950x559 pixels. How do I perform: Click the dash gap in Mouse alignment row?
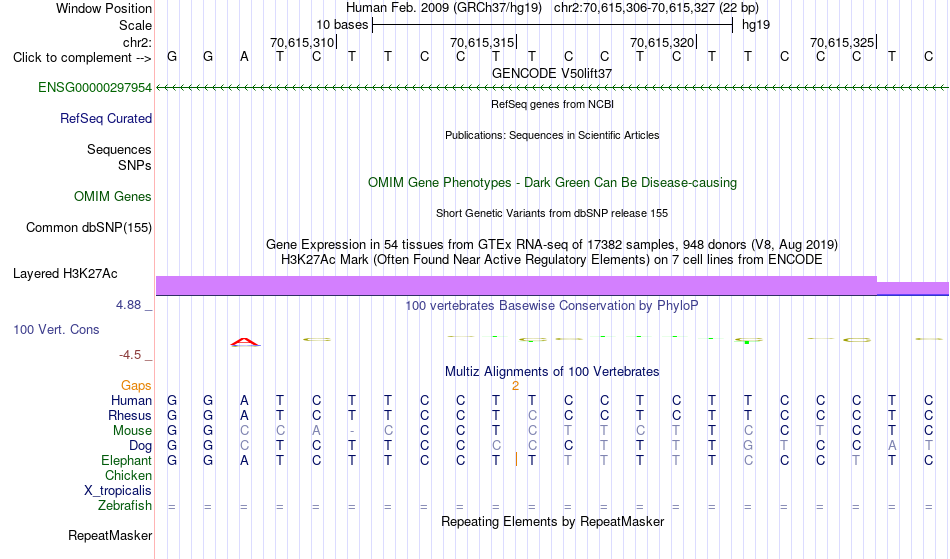[x=352, y=431]
